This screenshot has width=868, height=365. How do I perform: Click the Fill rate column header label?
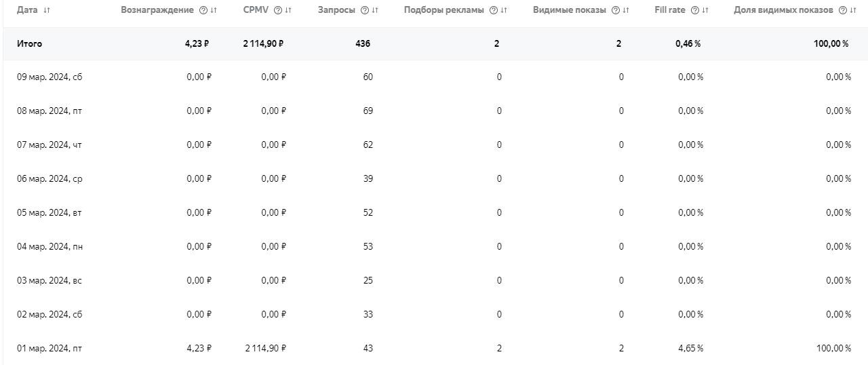point(670,10)
